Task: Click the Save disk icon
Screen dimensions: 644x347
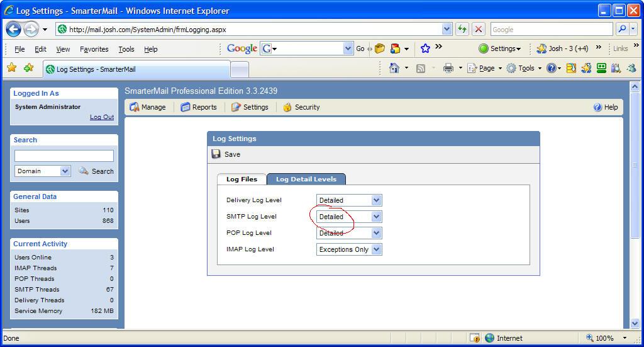Action: click(x=216, y=154)
